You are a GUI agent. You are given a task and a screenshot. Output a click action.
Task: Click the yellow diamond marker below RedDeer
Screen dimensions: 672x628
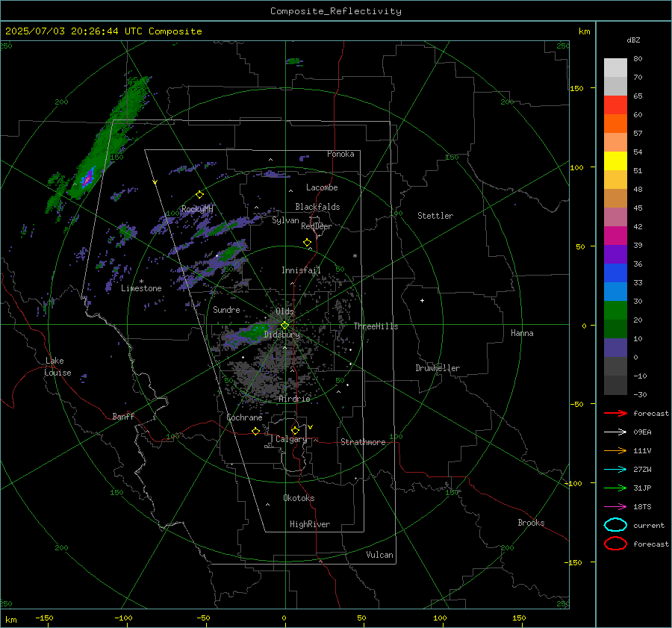coord(307,243)
